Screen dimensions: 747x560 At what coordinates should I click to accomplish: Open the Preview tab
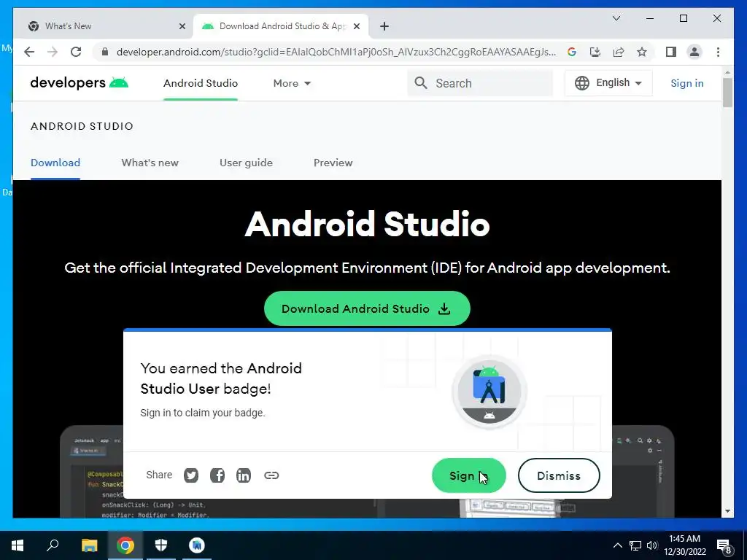333,163
